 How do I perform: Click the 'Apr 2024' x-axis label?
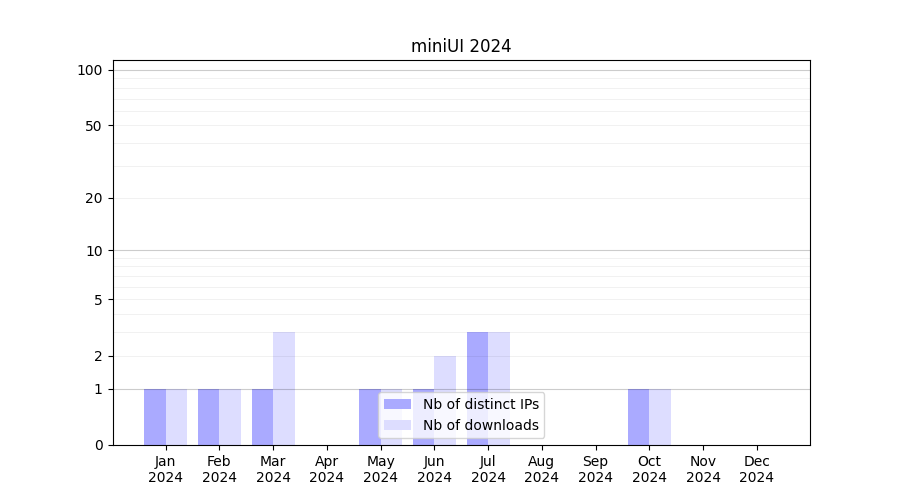click(x=327, y=469)
